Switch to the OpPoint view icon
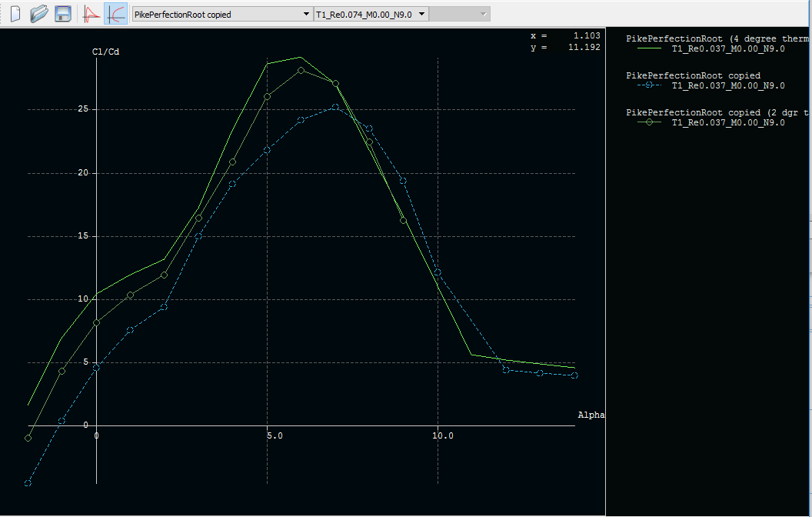 [x=92, y=14]
